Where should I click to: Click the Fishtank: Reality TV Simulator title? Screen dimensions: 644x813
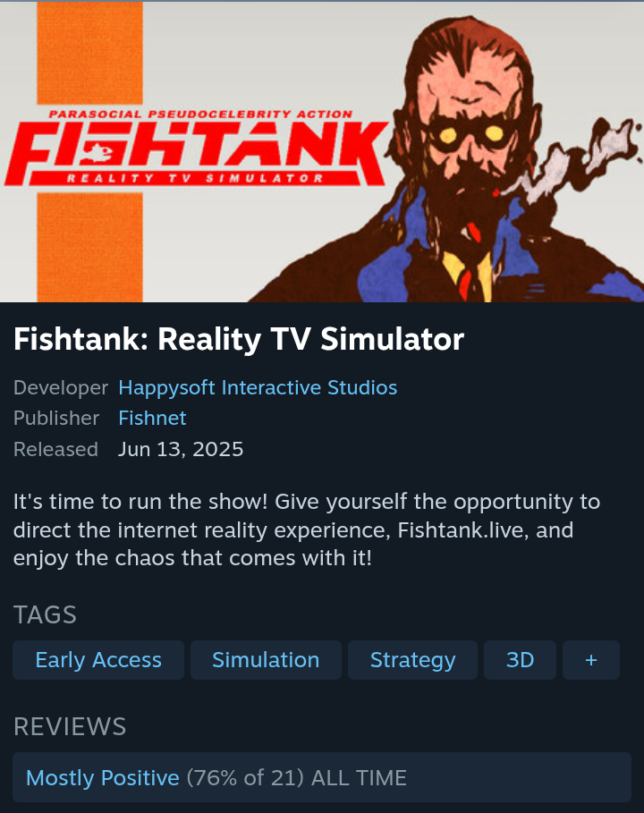[x=239, y=339]
